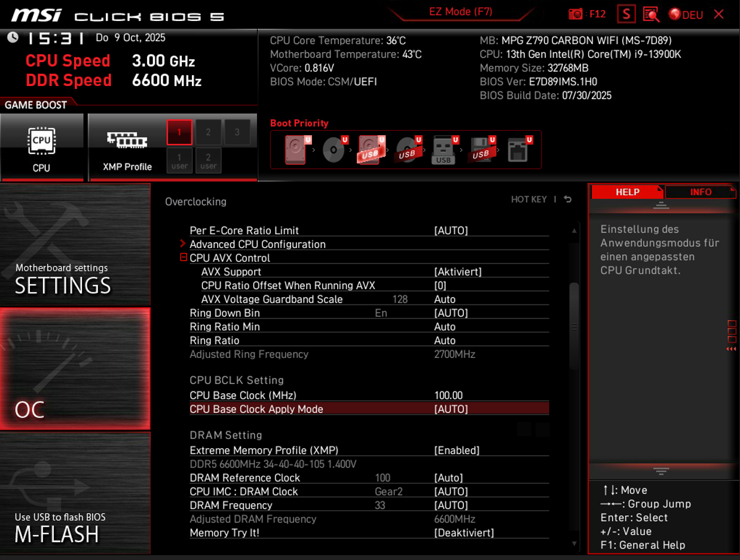Open the M-FLASH section
Screen dimensions: 740x560
[75, 492]
